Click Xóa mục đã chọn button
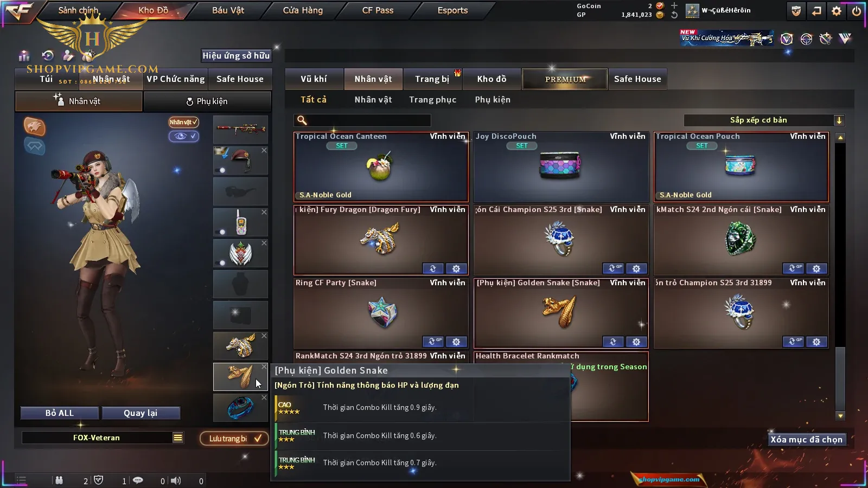The width and height of the screenshot is (868, 488). [807, 439]
